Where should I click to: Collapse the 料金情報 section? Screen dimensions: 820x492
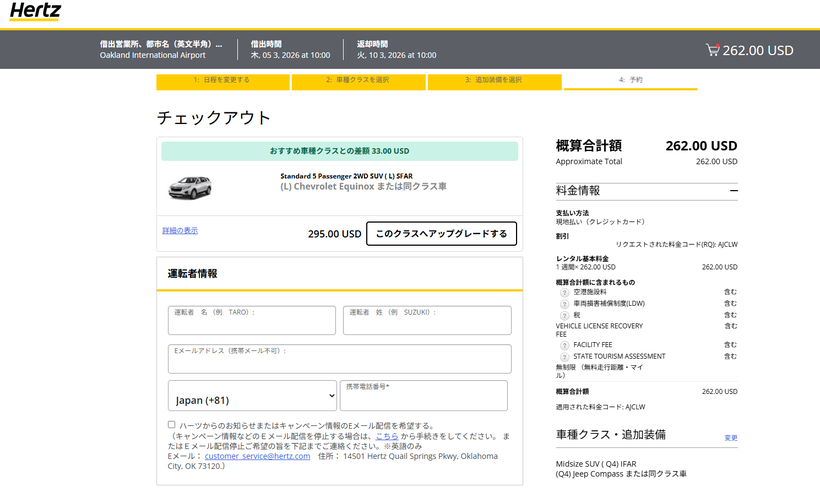tap(733, 190)
